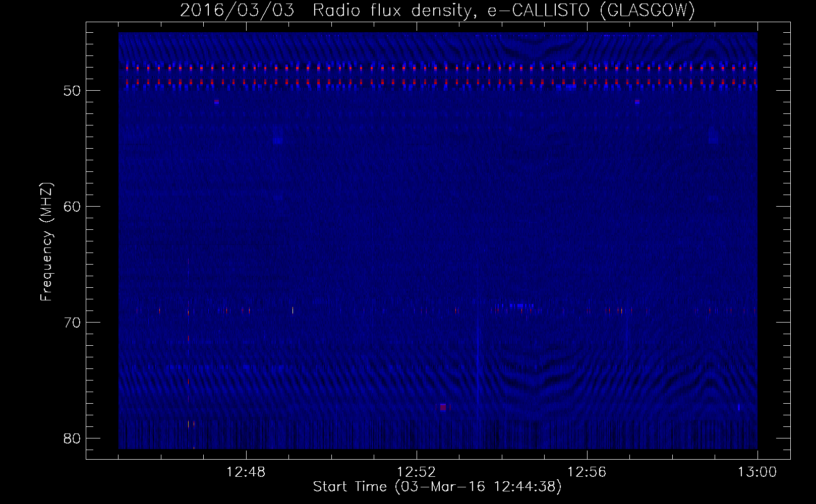This screenshot has width=816, height=504.
Task: Click the 50 frequency tick label
Action: point(73,91)
